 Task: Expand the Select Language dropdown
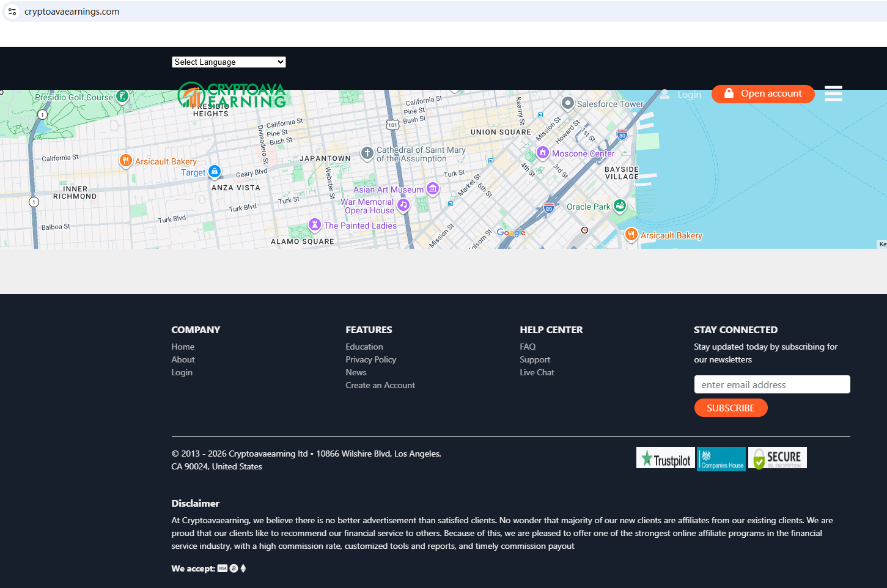[229, 62]
